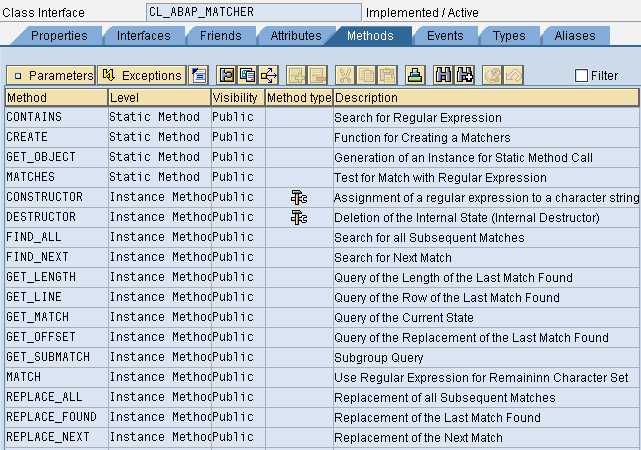641x450 pixels.
Task: Select the GET_SUBMATCH method cell
Action: click(x=56, y=358)
